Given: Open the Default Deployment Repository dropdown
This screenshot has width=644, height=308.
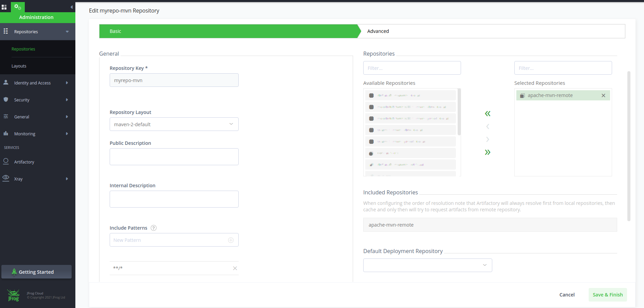Looking at the screenshot, I should pyautogui.click(x=427, y=265).
